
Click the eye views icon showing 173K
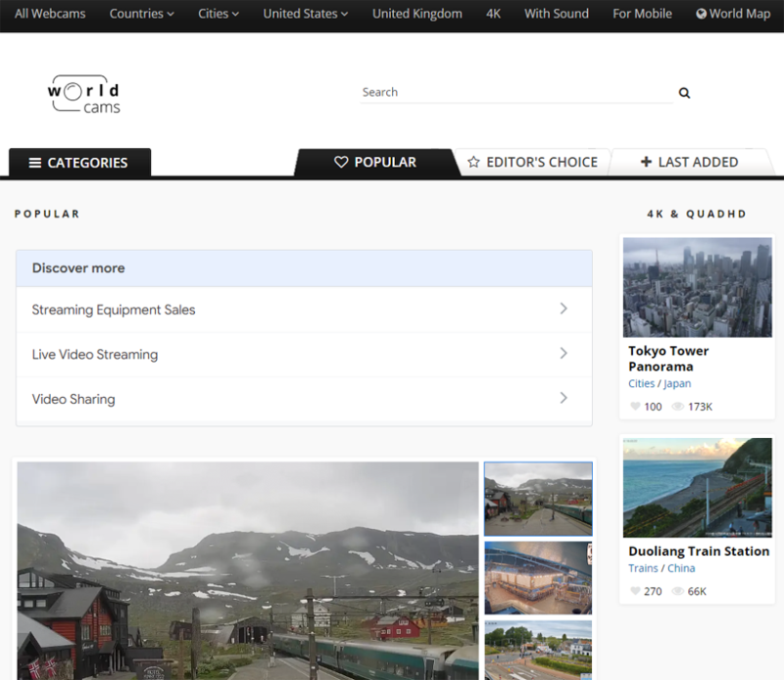[x=677, y=407]
